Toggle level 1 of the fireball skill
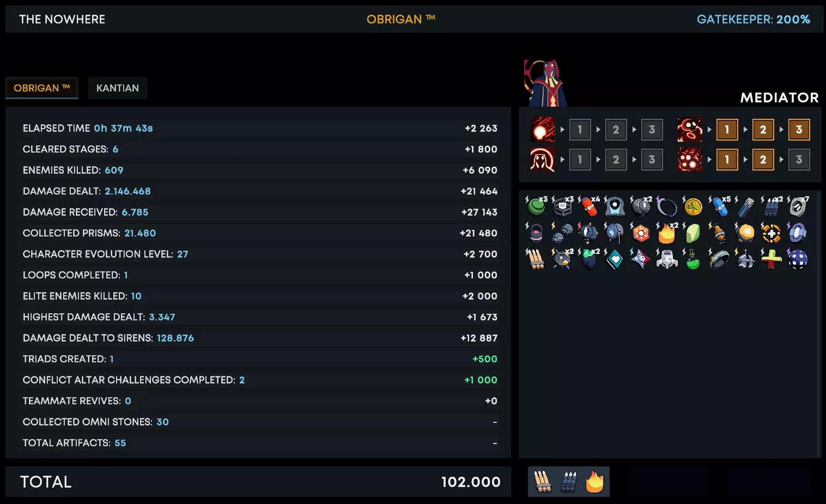 (580, 130)
